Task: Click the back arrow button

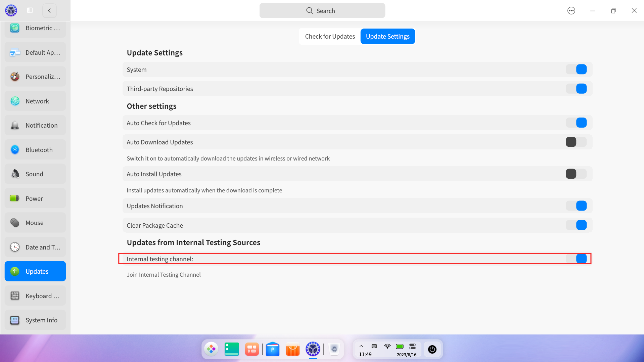Action: coord(49,10)
